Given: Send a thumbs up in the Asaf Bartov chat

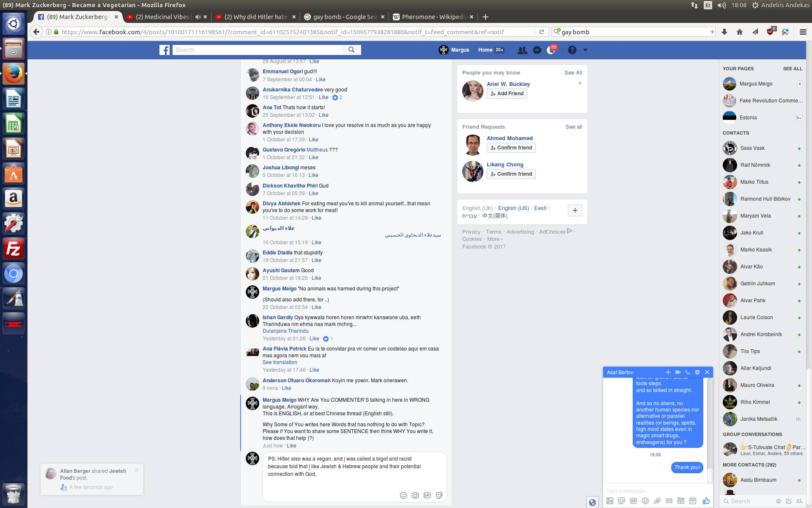Looking at the screenshot, I should 706,501.
